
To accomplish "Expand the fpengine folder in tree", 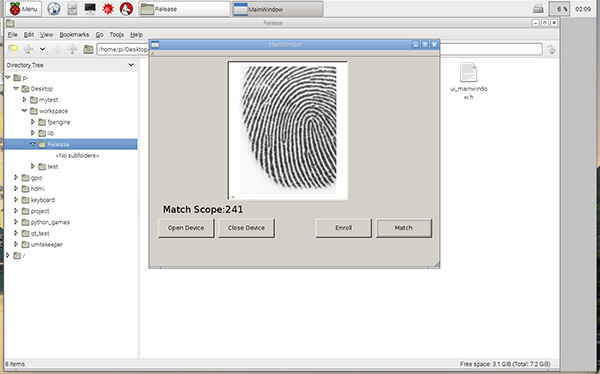I will (33, 122).
